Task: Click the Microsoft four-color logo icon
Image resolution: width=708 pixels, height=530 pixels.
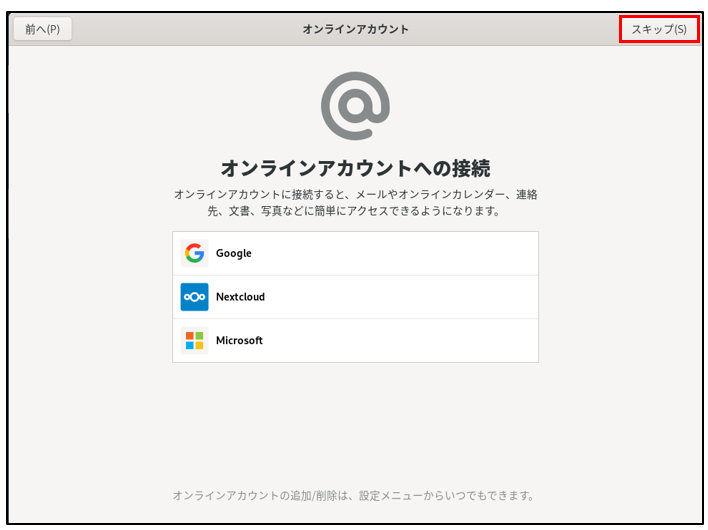Action: (194, 341)
